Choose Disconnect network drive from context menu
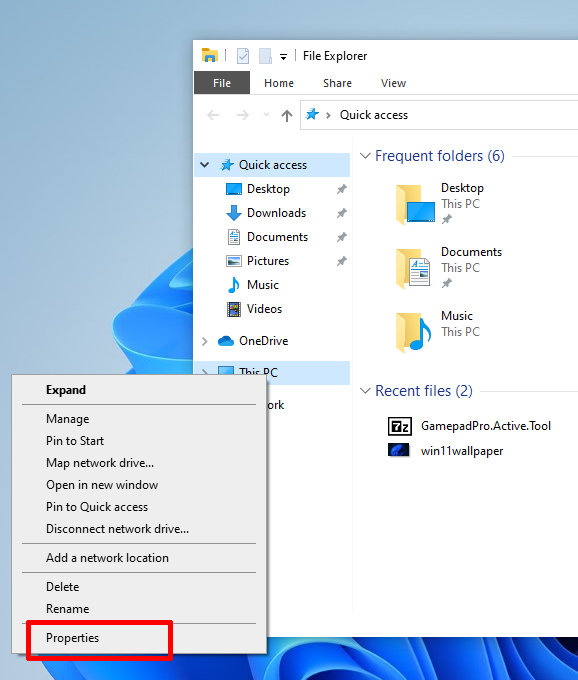578x680 pixels. click(139, 529)
